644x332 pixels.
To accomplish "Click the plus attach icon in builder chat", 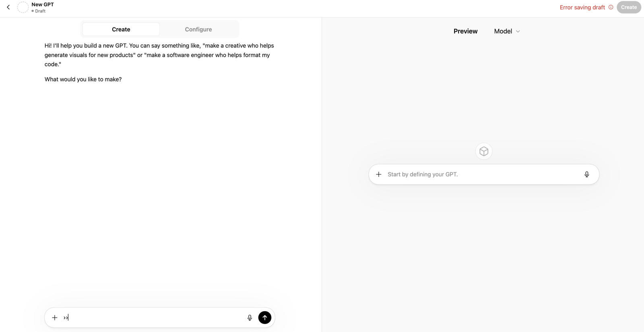I will [x=55, y=318].
